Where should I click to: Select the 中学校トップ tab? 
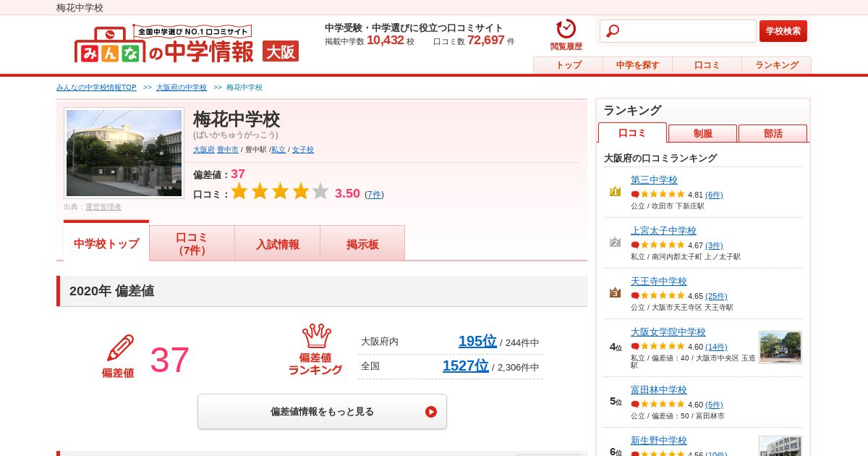pyautogui.click(x=106, y=242)
